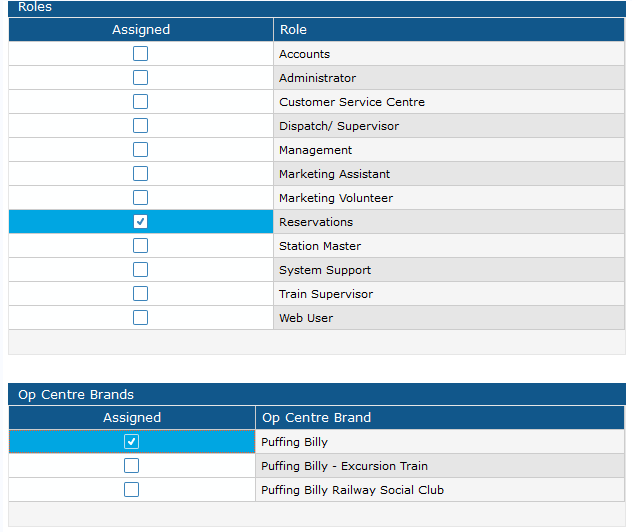The width and height of the screenshot is (632, 532).
Task: Click the Op Centre Brand column header
Action: click(x=440, y=418)
